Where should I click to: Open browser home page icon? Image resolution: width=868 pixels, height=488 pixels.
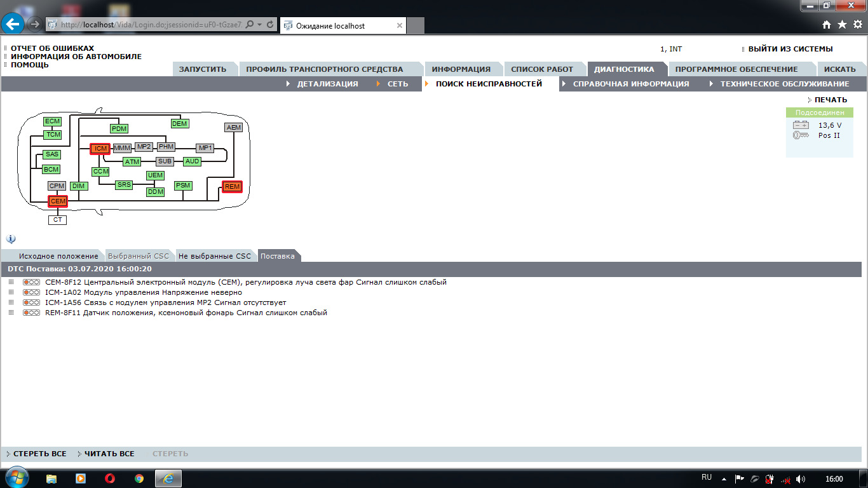pyautogui.click(x=827, y=25)
